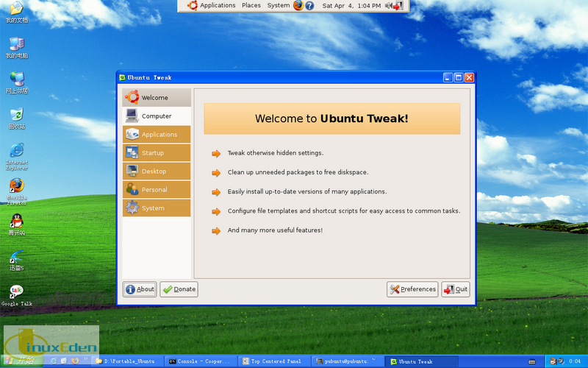This screenshot has height=368, width=588.
Task: Click the Firefox quick launch icon
Action: click(75, 361)
